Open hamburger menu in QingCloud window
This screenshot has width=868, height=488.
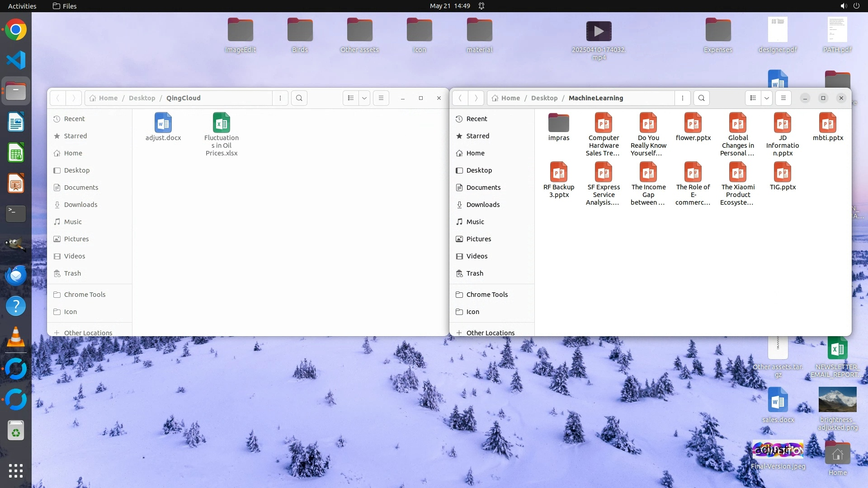(x=381, y=98)
